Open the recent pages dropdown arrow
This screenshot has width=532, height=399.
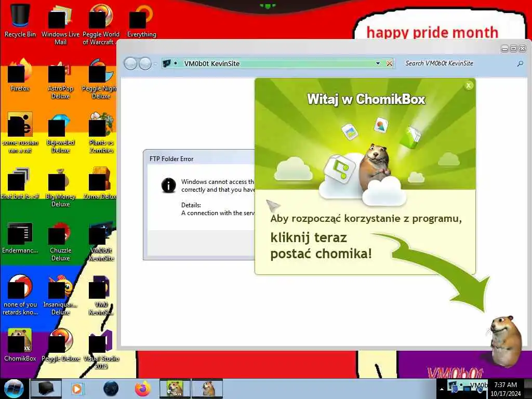coord(155,63)
